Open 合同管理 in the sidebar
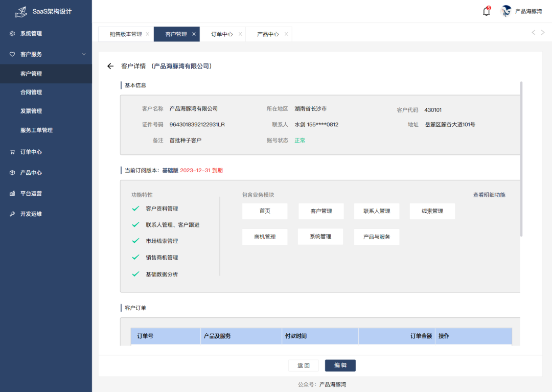 (31, 93)
